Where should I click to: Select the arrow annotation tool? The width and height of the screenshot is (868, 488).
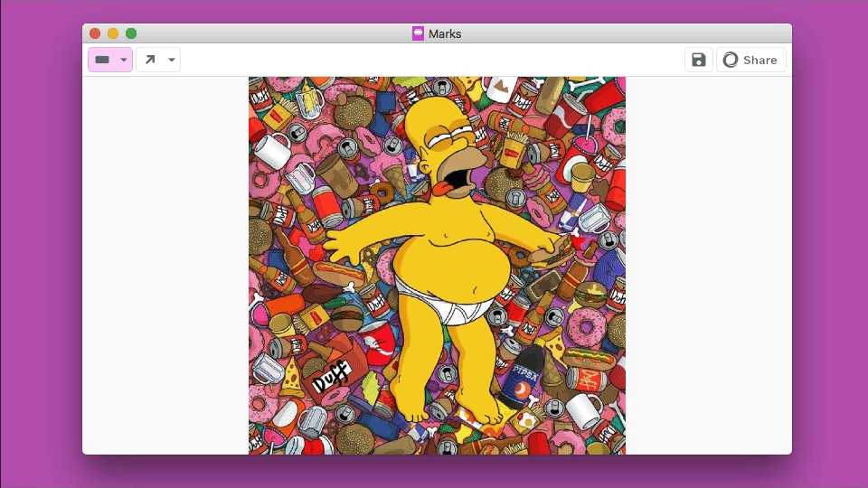[x=150, y=60]
